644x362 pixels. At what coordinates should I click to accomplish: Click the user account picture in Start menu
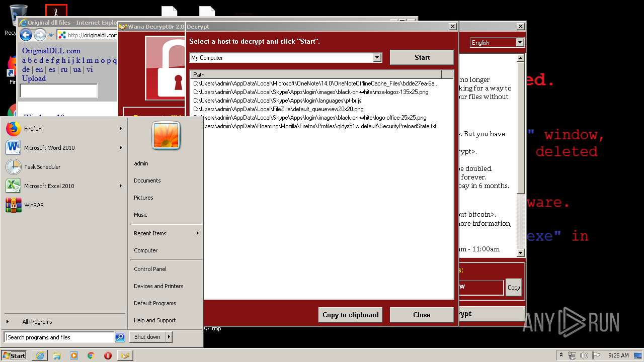166,136
